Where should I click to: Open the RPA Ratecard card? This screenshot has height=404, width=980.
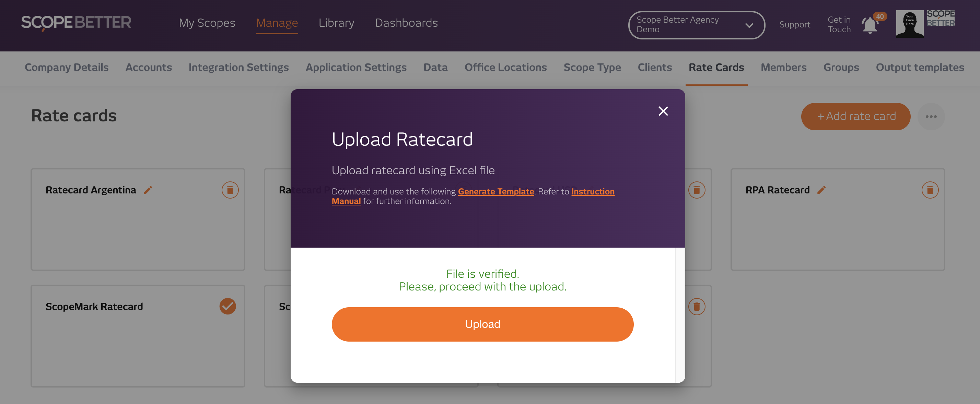[838, 219]
